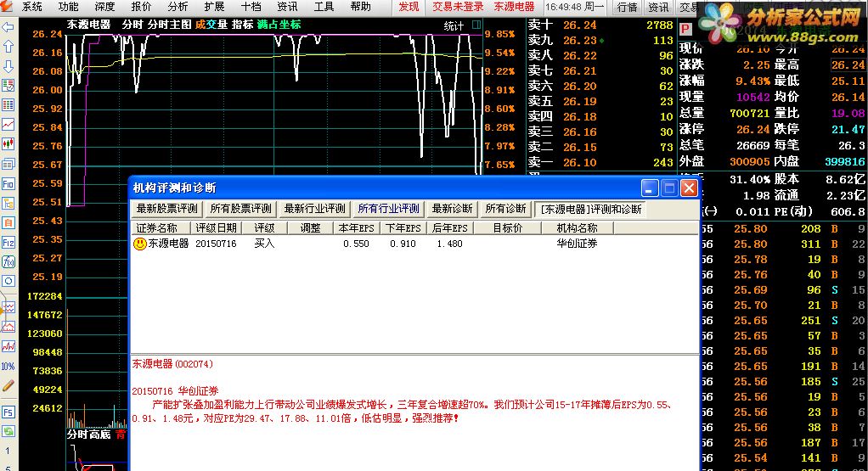Viewport: 868px width, 471px height.
Task: Click the 分时主图 label in chart header
Action: (169, 25)
